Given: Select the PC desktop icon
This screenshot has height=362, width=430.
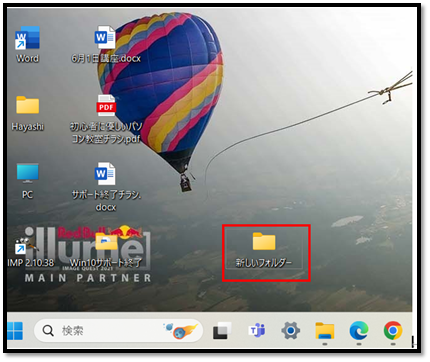Looking at the screenshot, I should (28, 173).
